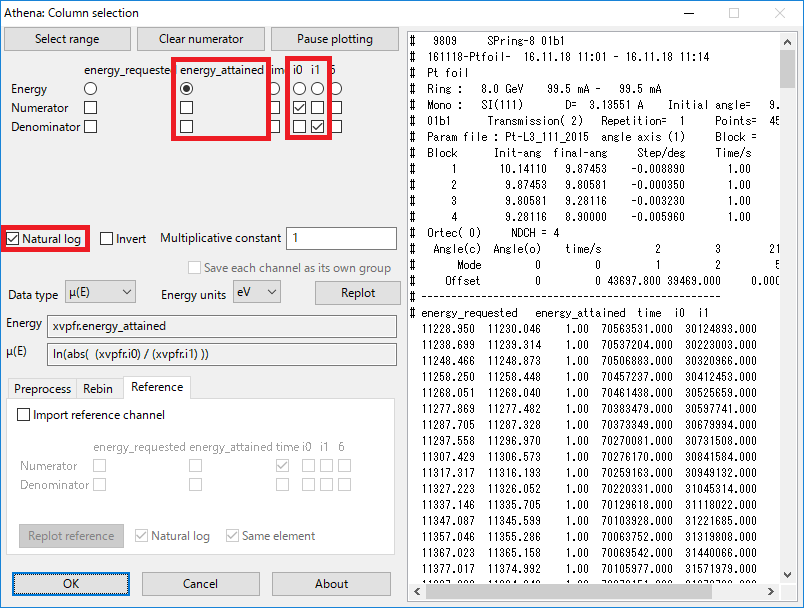Image resolution: width=804 pixels, height=608 pixels.
Task: Switch to the Preprocess tab
Action: [x=43, y=389]
